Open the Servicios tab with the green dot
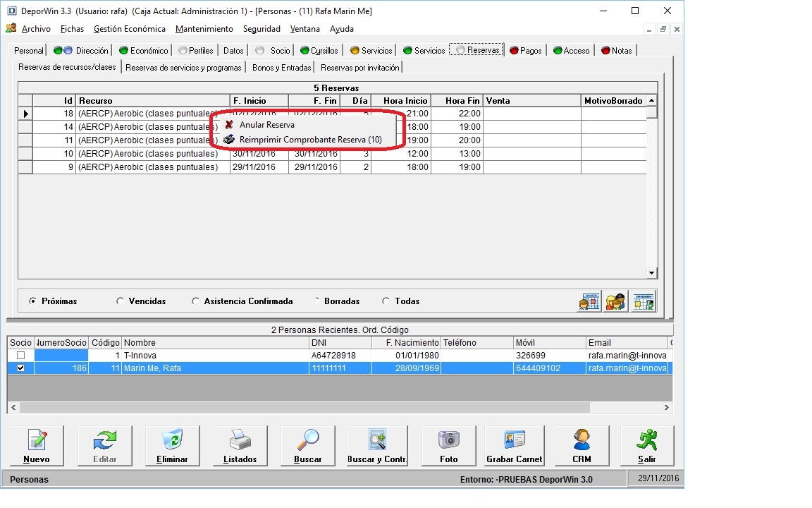The width and height of the screenshot is (812, 508). pos(424,50)
